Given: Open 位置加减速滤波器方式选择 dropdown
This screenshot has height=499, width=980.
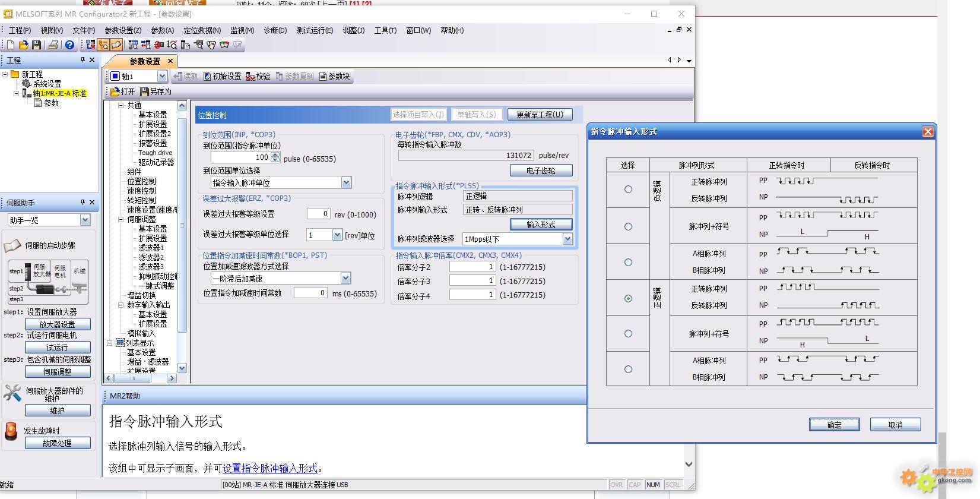Looking at the screenshot, I should click(x=345, y=278).
